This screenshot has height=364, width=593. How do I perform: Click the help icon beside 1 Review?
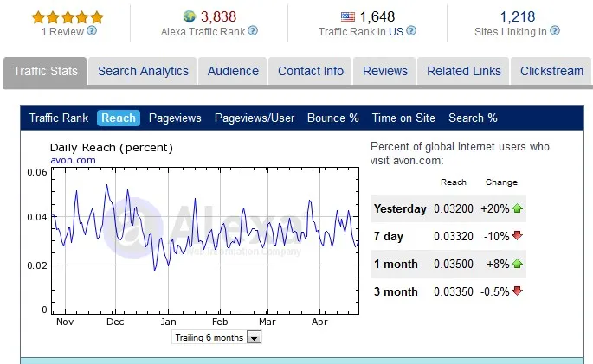tap(92, 30)
